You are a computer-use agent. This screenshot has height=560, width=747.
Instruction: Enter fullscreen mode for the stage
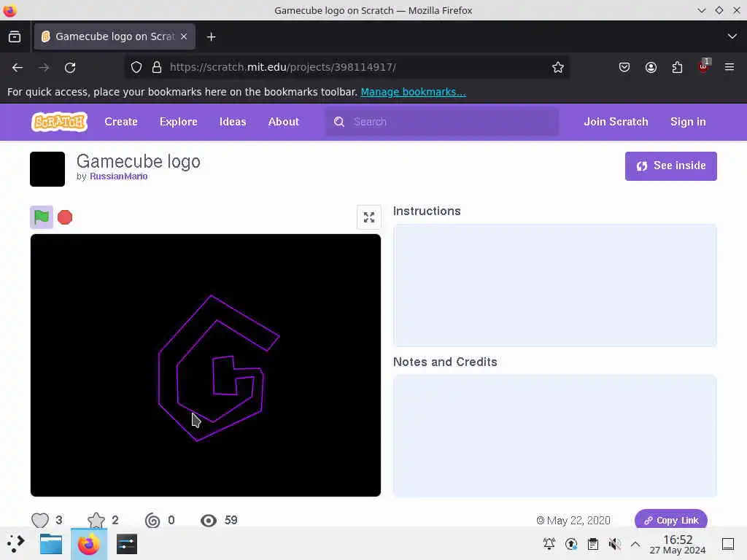[369, 217]
